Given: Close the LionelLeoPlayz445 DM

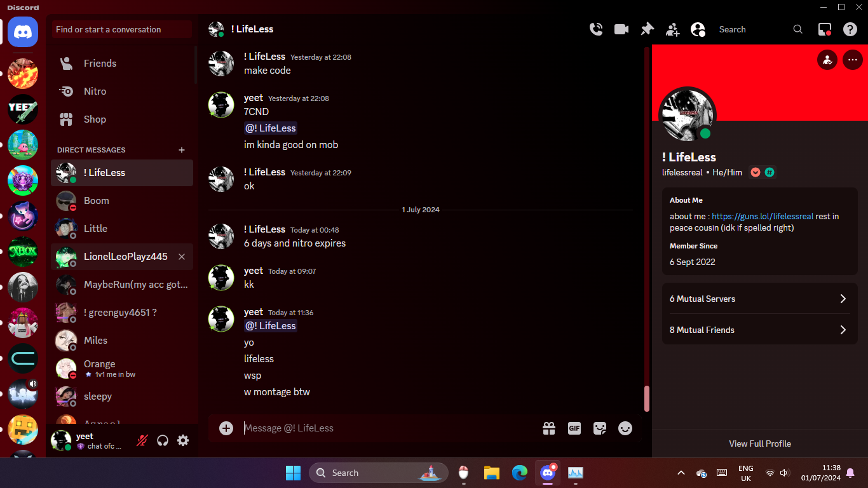Looking at the screenshot, I should (x=182, y=257).
